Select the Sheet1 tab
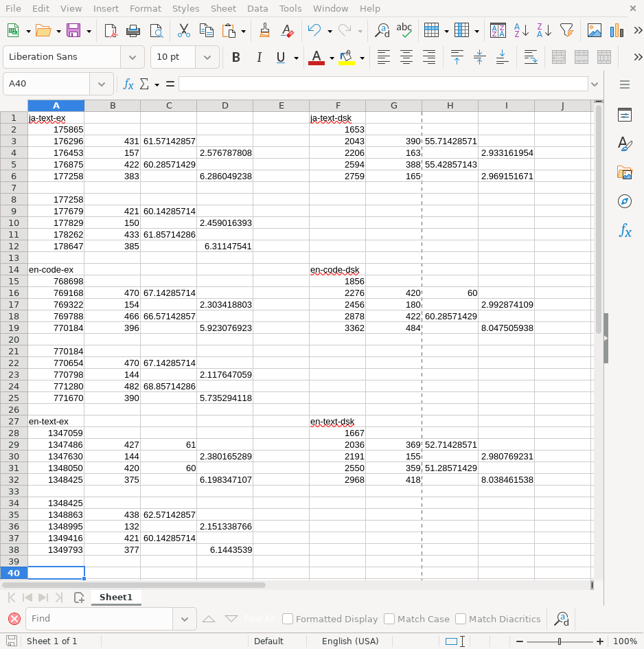Image resolution: width=644 pixels, height=649 pixels. click(116, 597)
